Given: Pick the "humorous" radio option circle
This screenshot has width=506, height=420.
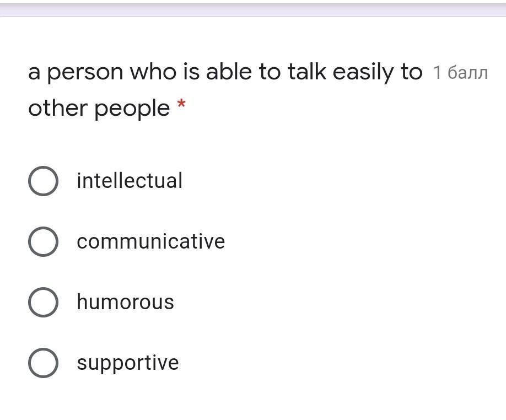Looking at the screenshot, I should pos(43,302).
